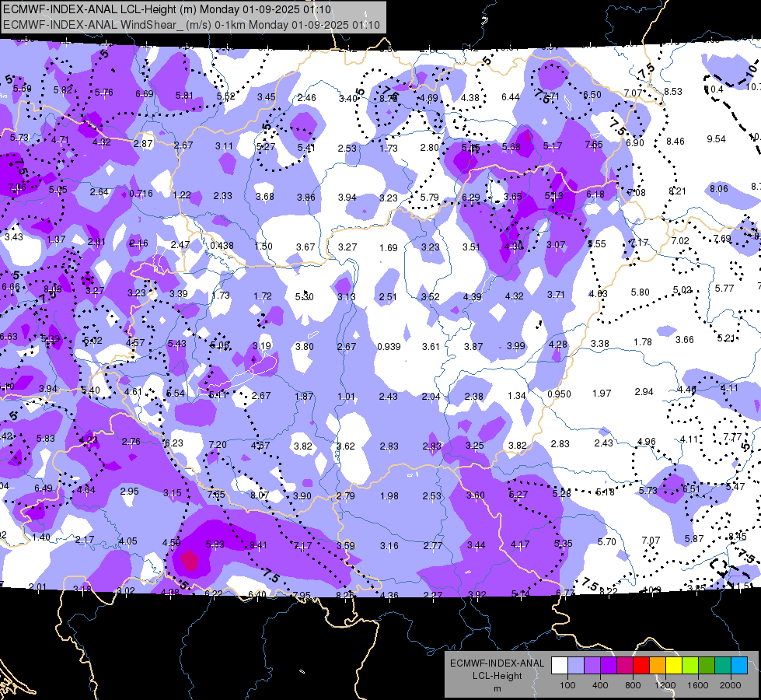Image resolution: width=761 pixels, height=700 pixels.
Task: Click the wind shear value 4.05
Action: pos(128,541)
